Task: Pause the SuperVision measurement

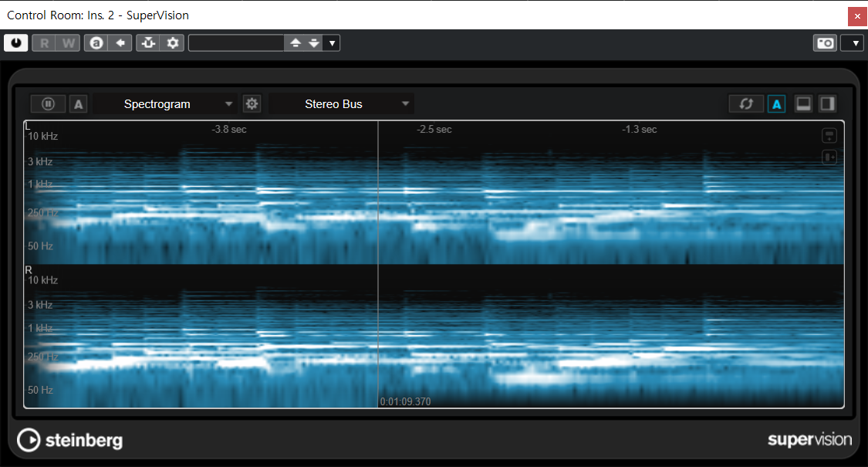Action: click(48, 103)
